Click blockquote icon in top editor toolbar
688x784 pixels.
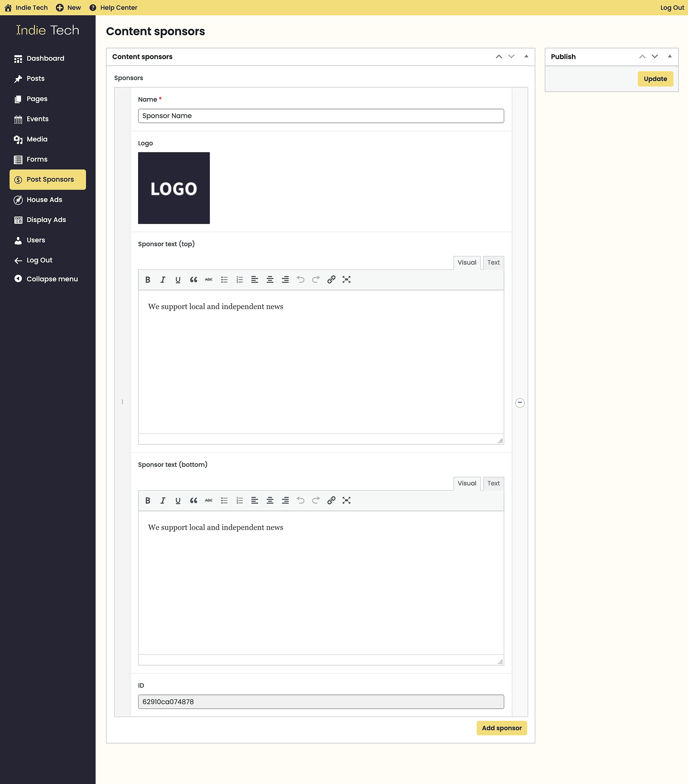pos(194,280)
